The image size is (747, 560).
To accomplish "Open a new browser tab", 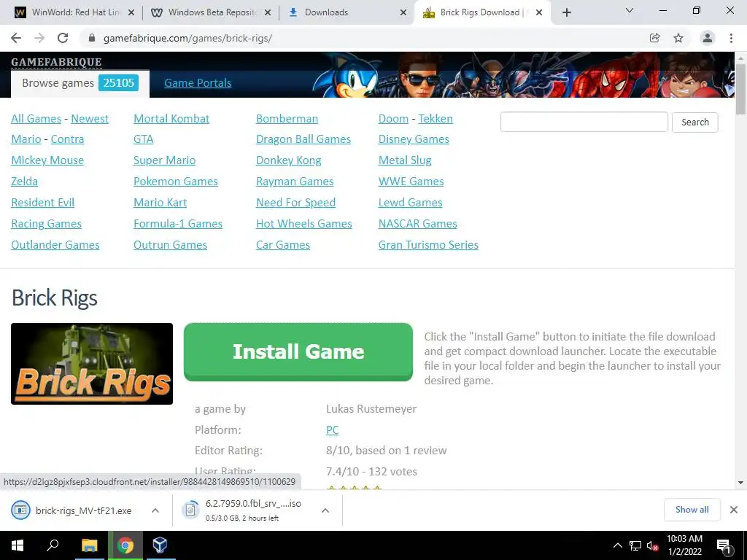I will point(566,12).
